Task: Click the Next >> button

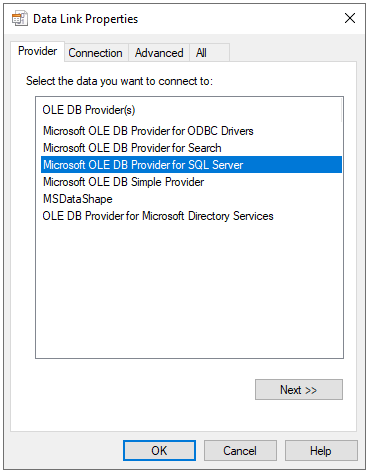Action: (299, 389)
